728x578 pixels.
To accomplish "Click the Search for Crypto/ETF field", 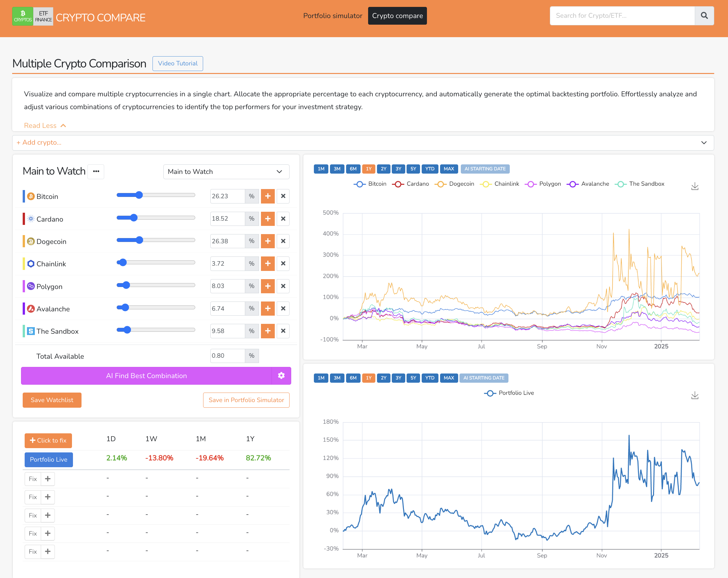I will pyautogui.click(x=622, y=15).
